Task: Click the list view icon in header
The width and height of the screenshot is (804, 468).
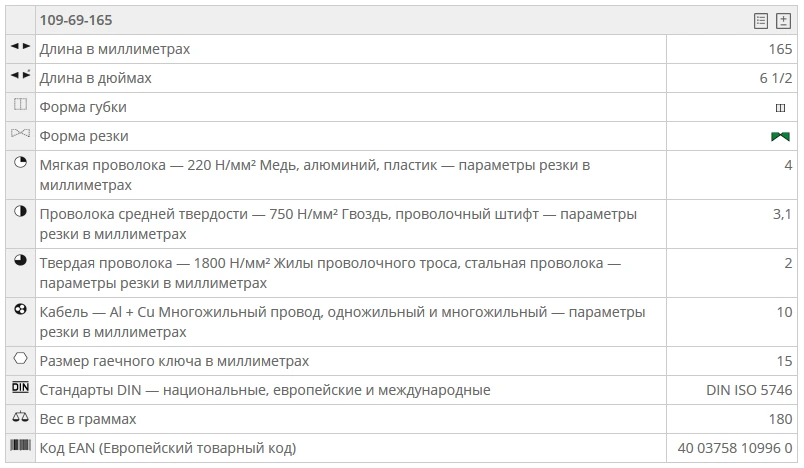Action: click(761, 21)
